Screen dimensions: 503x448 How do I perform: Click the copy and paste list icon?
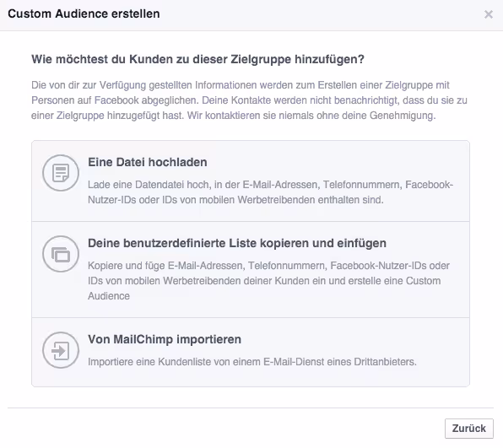point(61,254)
